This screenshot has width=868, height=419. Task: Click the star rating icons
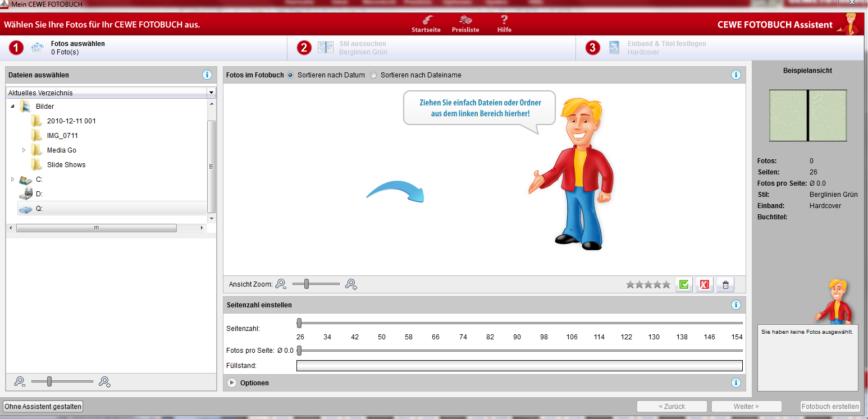648,284
